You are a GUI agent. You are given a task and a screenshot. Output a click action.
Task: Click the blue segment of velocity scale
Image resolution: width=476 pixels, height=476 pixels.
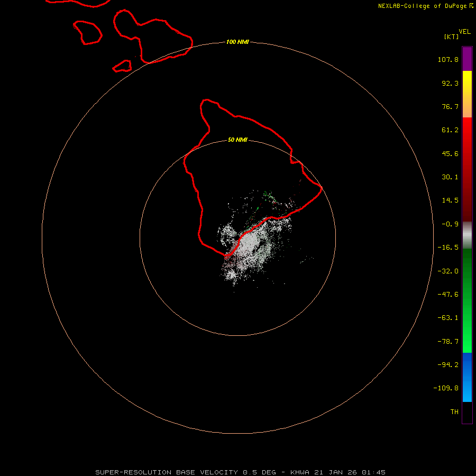pos(467,377)
